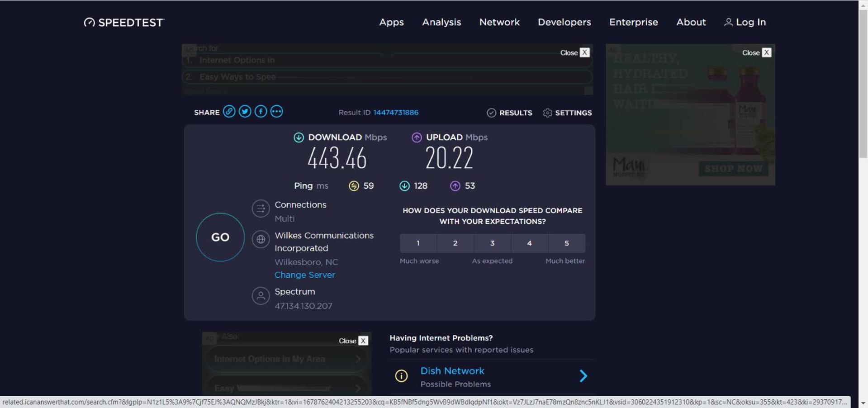Open the Developers menu

click(x=564, y=22)
